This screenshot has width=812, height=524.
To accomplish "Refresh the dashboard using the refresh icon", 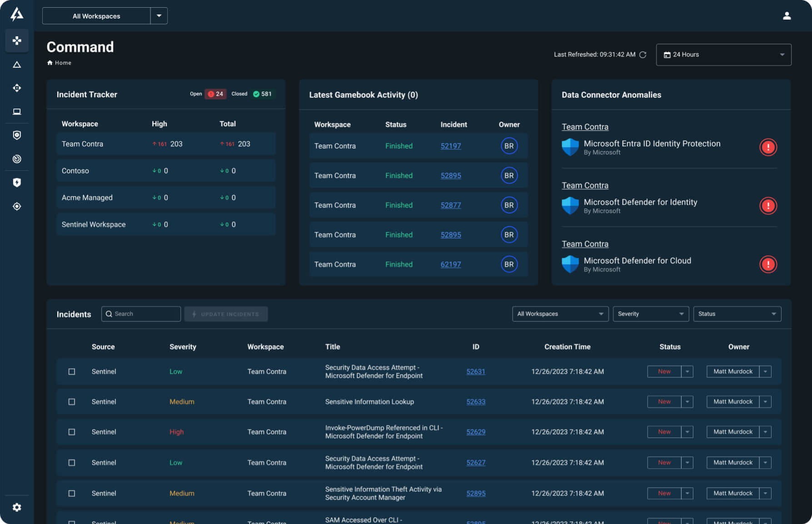I will (643, 55).
